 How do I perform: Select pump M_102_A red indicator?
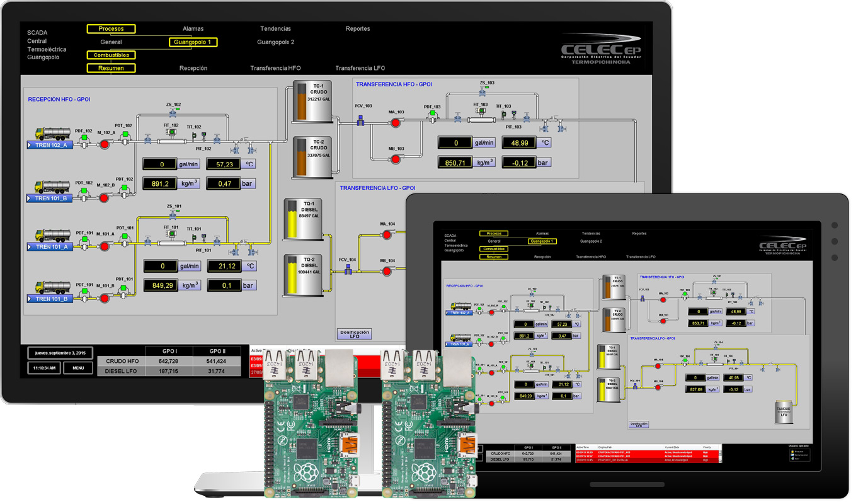[x=105, y=144]
